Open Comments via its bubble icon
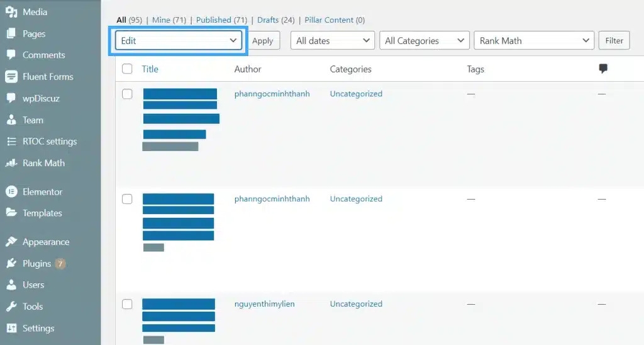Image resolution: width=644 pixels, height=345 pixels. (x=11, y=55)
